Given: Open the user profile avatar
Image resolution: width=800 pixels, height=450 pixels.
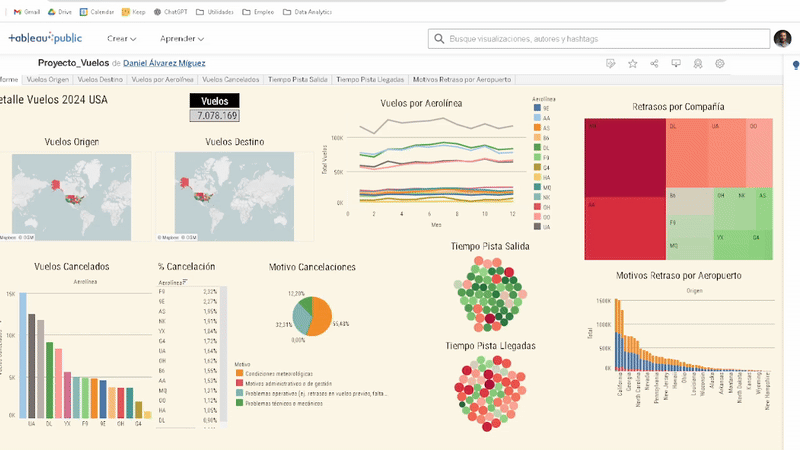Looking at the screenshot, I should 783,38.
